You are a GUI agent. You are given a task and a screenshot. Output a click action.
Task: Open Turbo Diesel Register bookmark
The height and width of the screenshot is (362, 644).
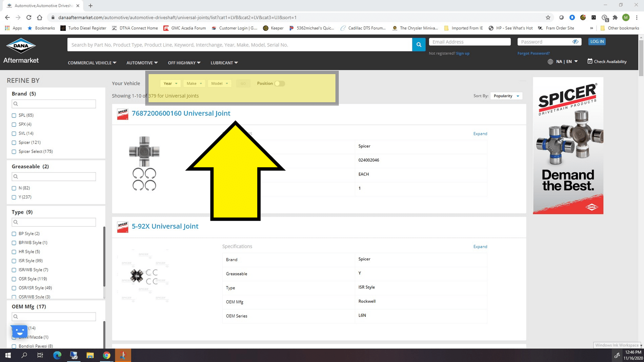point(83,28)
